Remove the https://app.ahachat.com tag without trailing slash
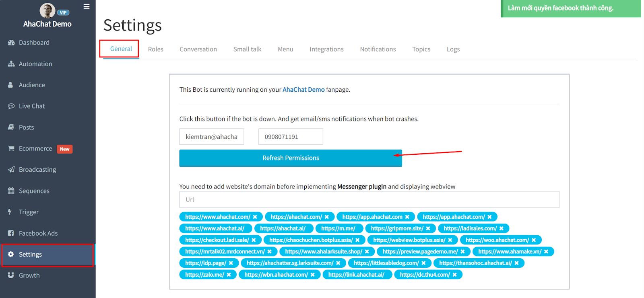This screenshot has height=298, width=644. pos(407,217)
